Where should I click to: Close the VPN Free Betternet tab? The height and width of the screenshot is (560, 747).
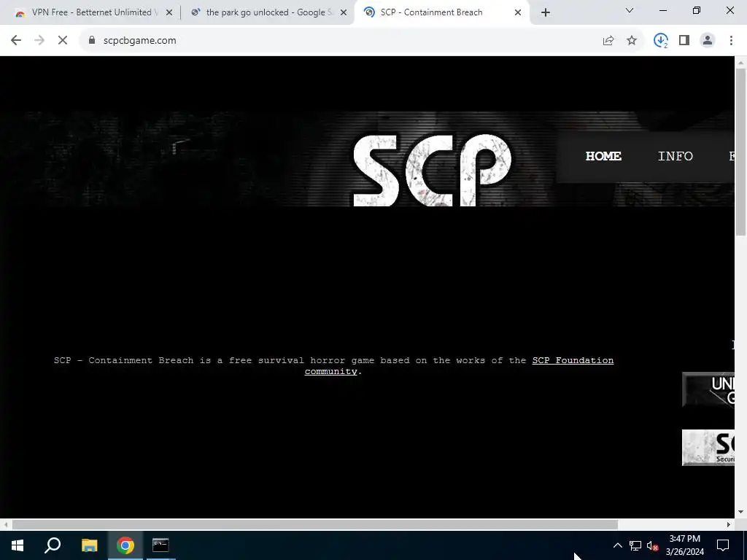[169, 13]
